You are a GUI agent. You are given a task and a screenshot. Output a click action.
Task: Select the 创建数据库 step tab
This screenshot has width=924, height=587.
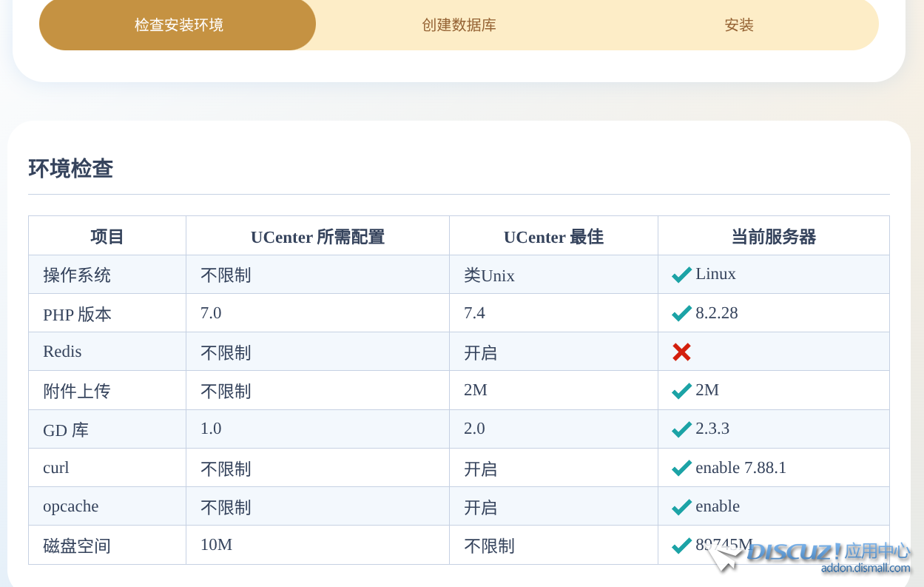coord(459,24)
